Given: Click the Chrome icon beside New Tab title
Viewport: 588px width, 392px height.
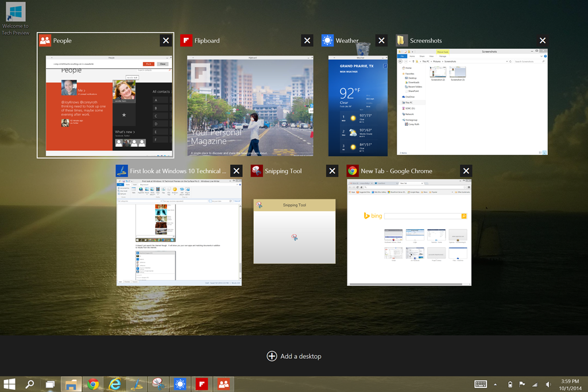Looking at the screenshot, I should [x=353, y=171].
